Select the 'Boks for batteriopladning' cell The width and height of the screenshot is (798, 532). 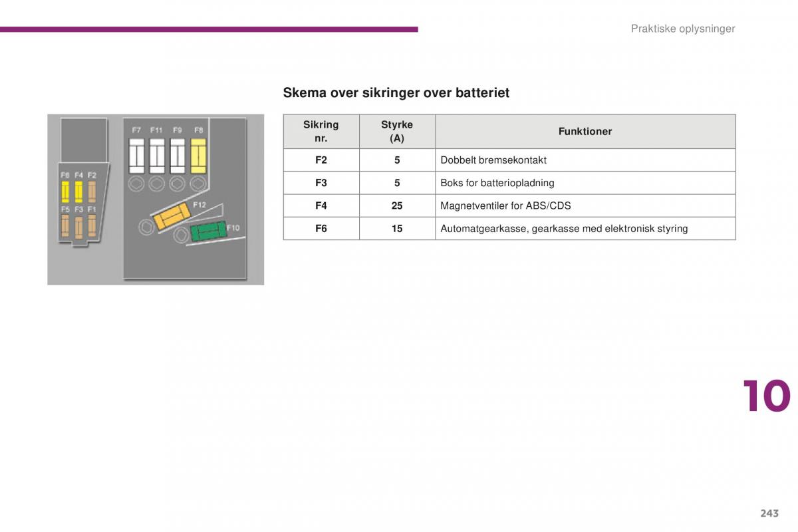coord(585,183)
